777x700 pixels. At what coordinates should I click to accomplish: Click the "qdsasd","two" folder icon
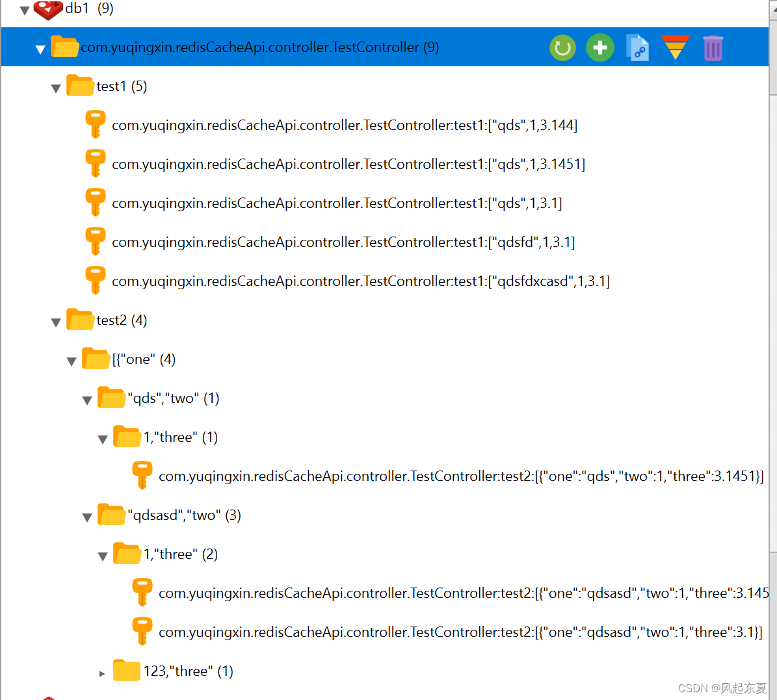pyautogui.click(x=111, y=514)
